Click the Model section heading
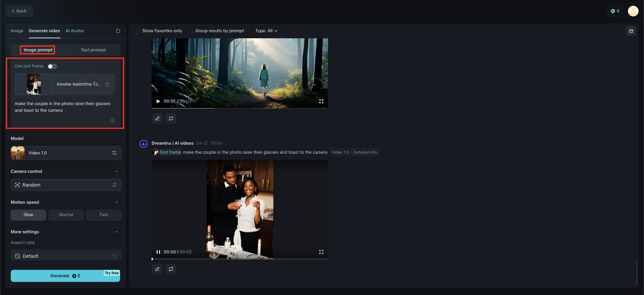The height and width of the screenshot is (295, 644). click(x=17, y=139)
